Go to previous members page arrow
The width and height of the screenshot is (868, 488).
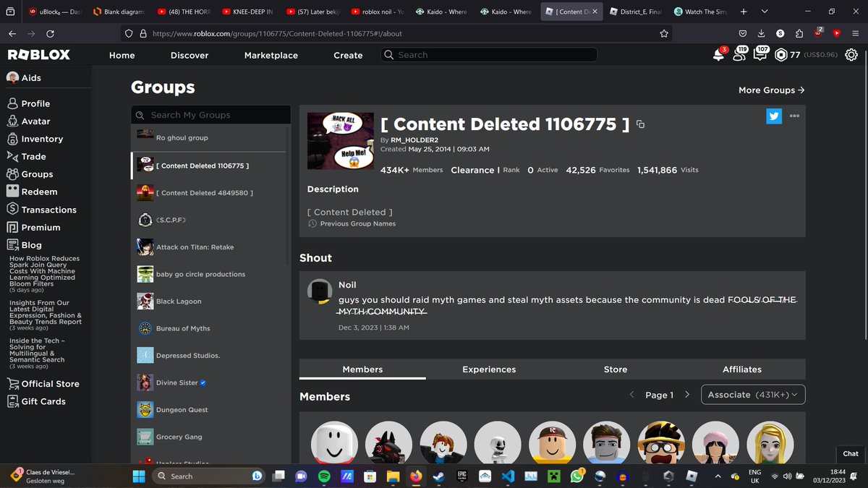coord(632,395)
